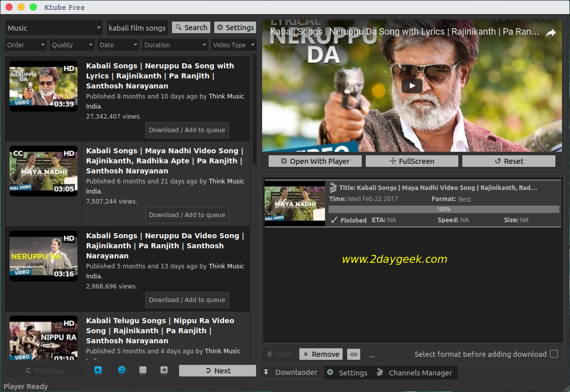Viewport: 570px width, 392px height.
Task: Switch to the bottom Settings tab
Action: coord(348,372)
